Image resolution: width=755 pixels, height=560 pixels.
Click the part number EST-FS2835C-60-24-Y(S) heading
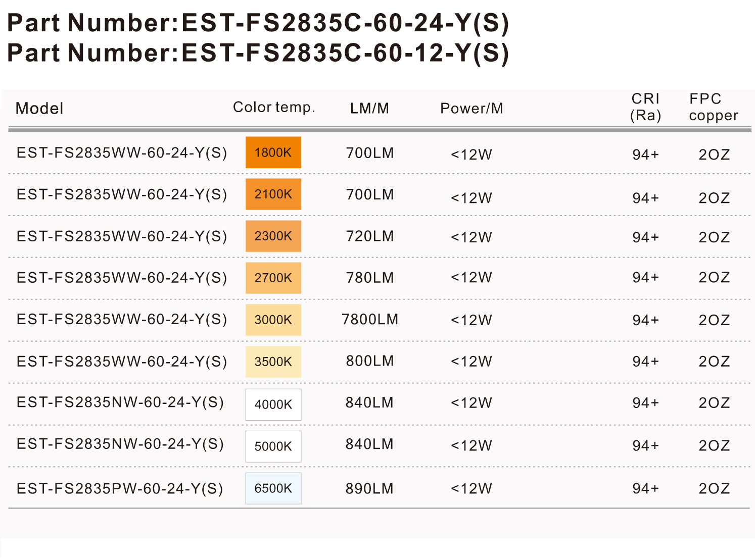pos(258,23)
